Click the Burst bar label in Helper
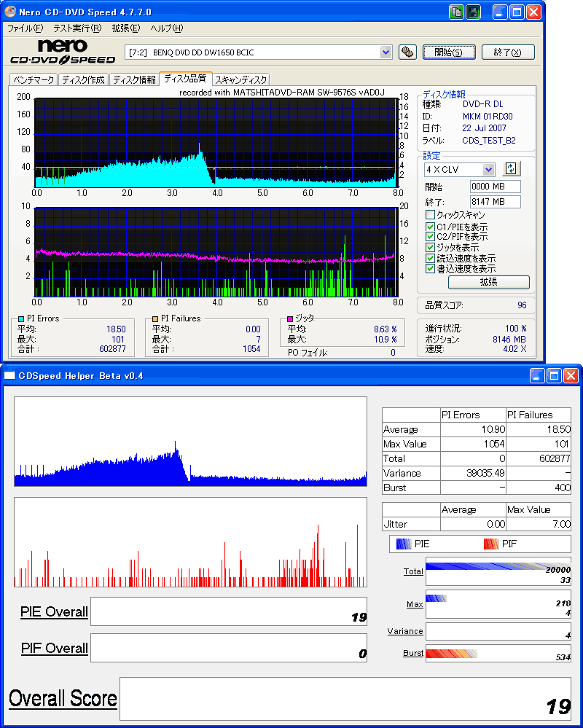Screen dimensions: 583x728 click(x=413, y=653)
